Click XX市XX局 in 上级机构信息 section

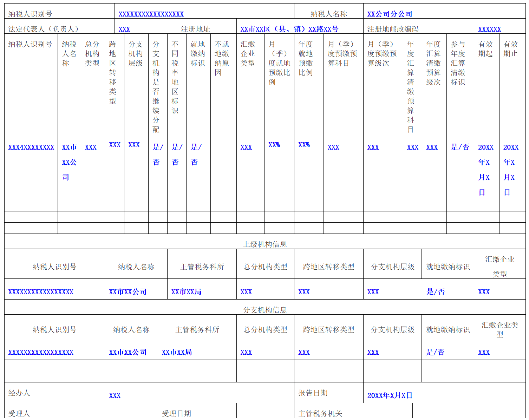tap(186, 292)
